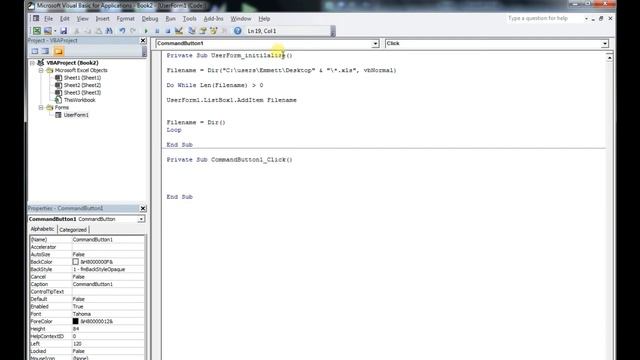Select the (Name) property value field
Screen dimensions: 640x360
[108, 240]
